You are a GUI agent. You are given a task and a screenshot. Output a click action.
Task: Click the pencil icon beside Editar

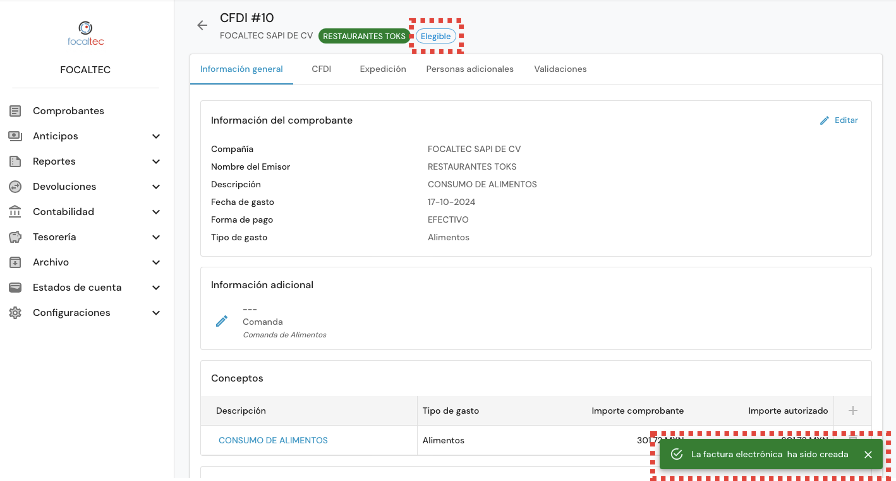[824, 121]
